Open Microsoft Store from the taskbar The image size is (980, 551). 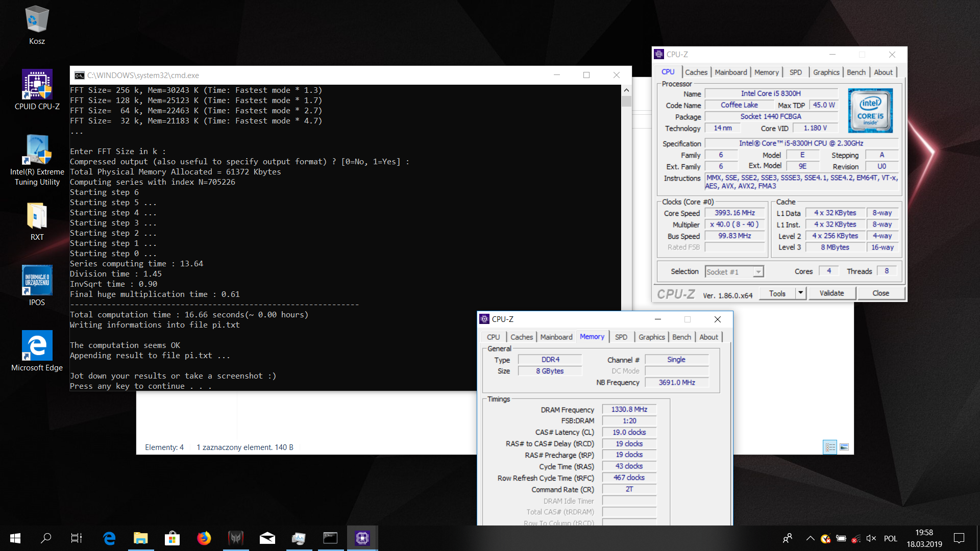tap(172, 538)
